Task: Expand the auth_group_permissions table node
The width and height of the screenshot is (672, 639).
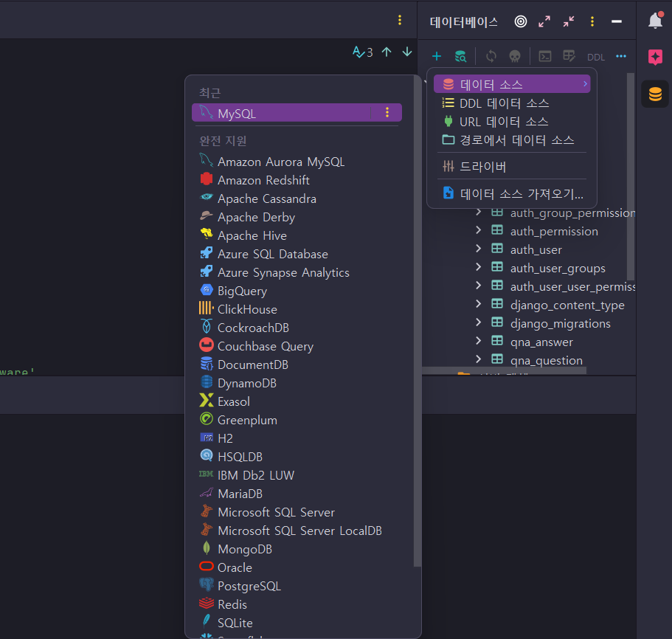Action: tap(478, 212)
